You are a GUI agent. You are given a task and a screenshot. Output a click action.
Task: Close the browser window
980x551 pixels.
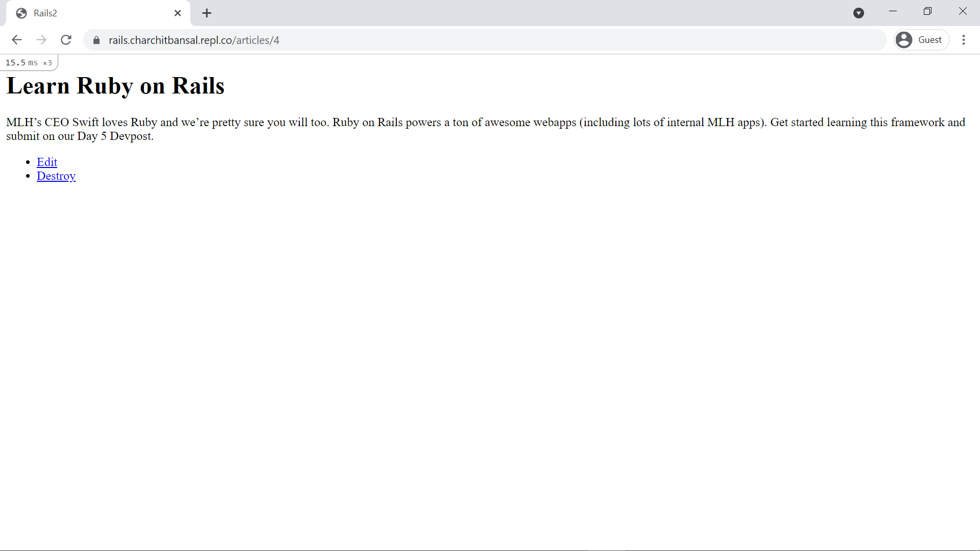pyautogui.click(x=963, y=11)
